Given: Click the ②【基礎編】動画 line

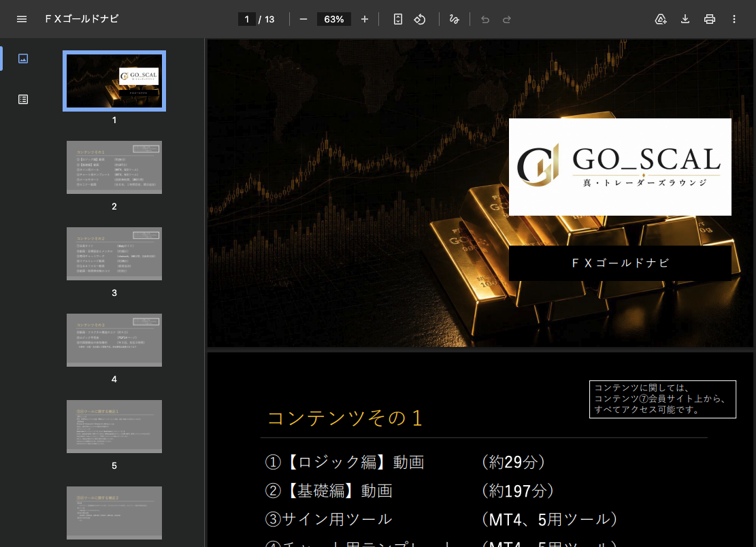Looking at the screenshot, I should [329, 491].
